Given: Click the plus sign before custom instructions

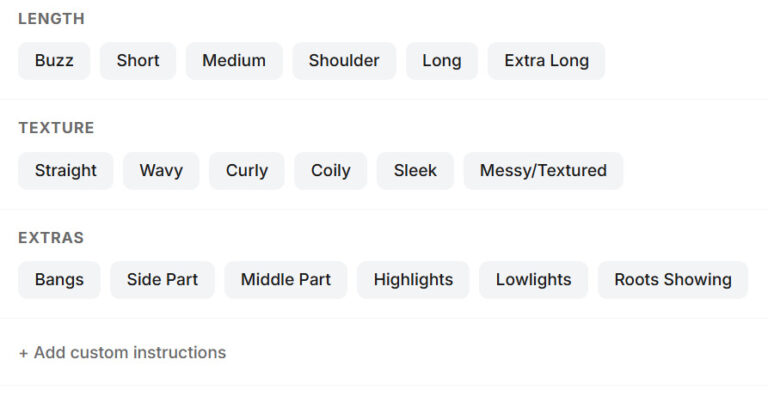Looking at the screenshot, I should click(x=23, y=353).
